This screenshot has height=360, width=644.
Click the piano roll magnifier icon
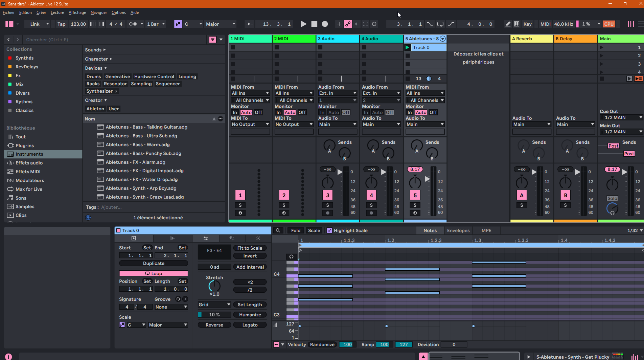point(278,230)
